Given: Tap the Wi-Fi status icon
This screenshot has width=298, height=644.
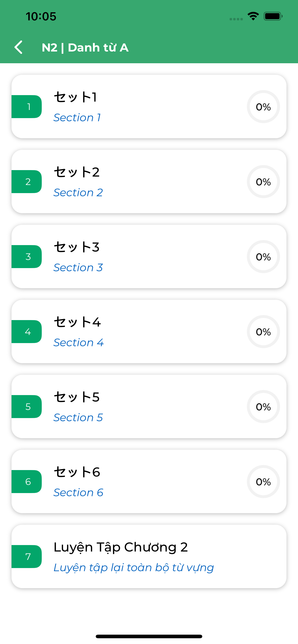Looking at the screenshot, I should tap(253, 16).
